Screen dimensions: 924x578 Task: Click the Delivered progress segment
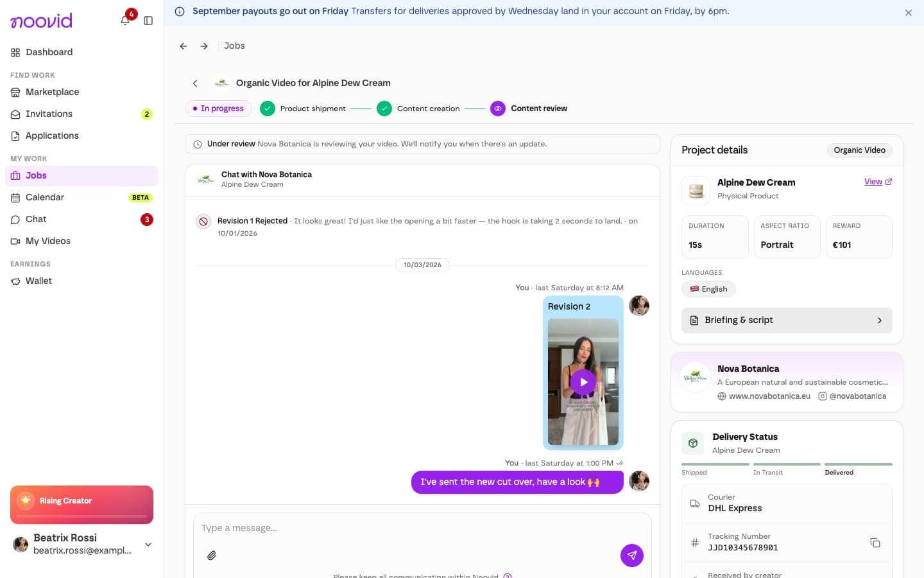point(858,464)
